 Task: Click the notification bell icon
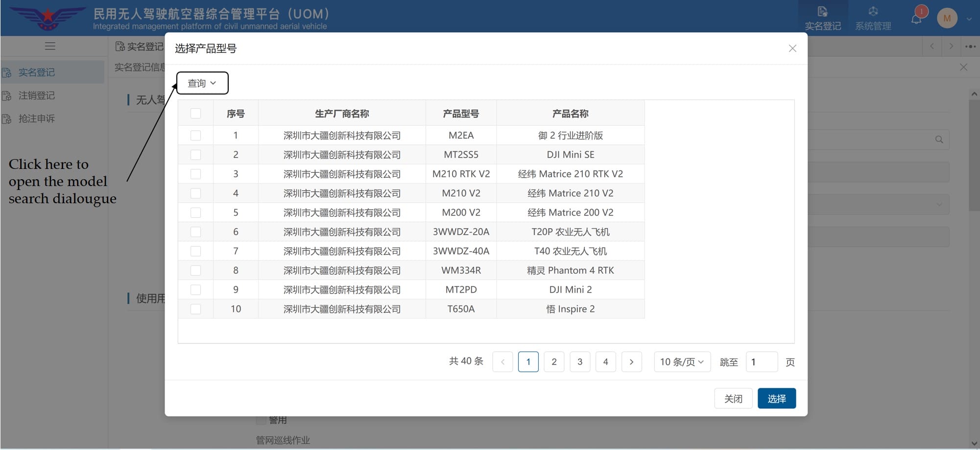916,19
